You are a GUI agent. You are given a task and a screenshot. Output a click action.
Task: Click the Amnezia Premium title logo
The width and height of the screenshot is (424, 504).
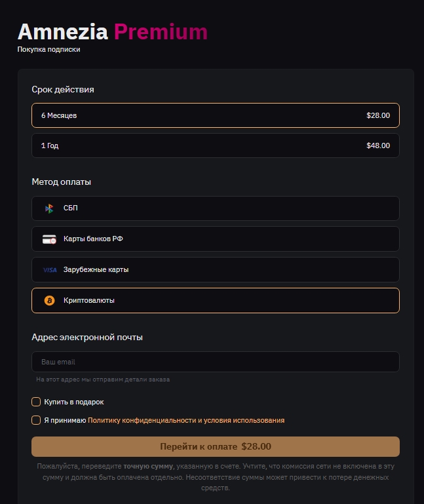pos(112,31)
